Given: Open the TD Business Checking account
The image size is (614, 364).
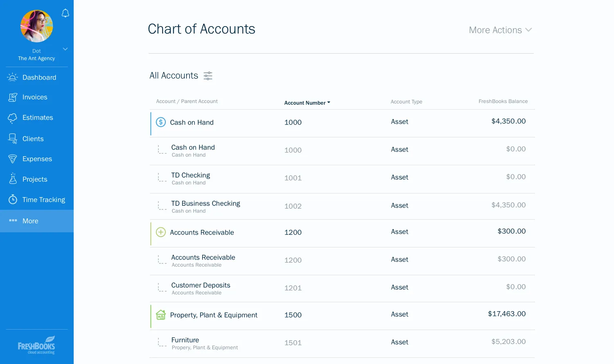Looking at the screenshot, I should [205, 203].
